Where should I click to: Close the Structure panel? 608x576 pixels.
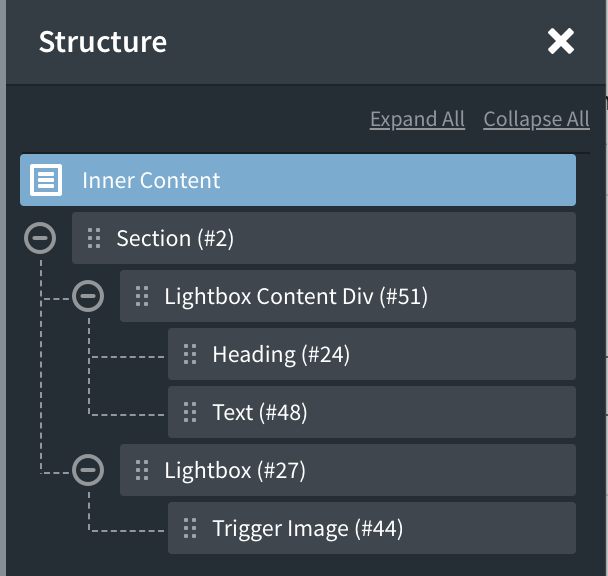(x=561, y=41)
